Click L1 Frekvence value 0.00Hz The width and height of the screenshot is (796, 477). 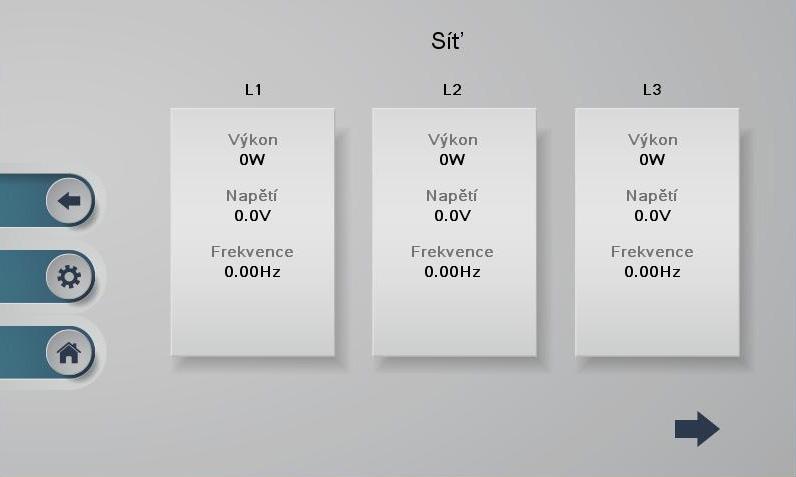point(252,271)
